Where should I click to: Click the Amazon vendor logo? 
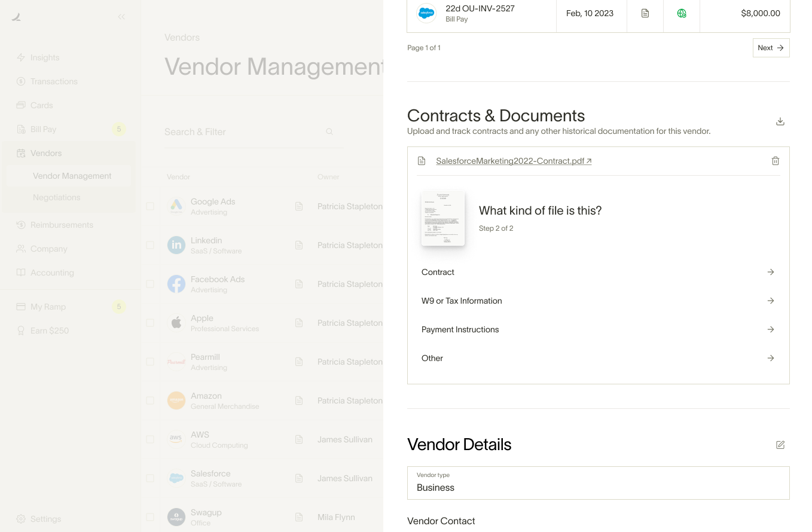click(x=176, y=400)
